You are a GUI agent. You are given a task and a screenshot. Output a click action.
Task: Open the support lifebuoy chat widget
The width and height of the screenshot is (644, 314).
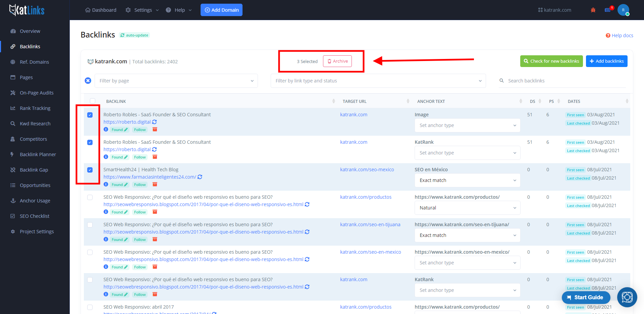click(x=627, y=297)
